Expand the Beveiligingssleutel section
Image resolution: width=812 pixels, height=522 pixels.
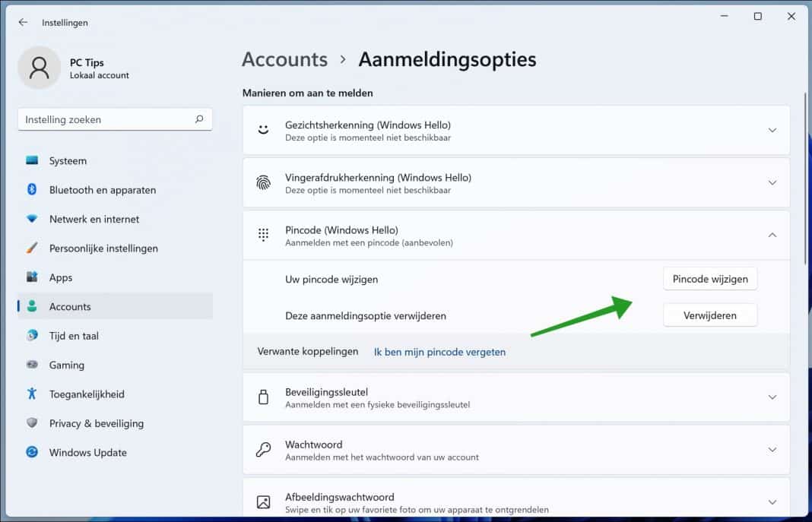point(772,397)
